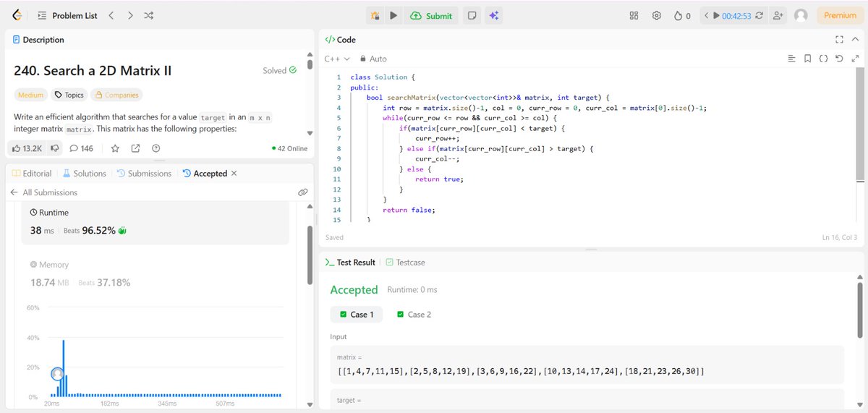Close the Accepted tab
868x413 pixels.
pyautogui.click(x=234, y=174)
